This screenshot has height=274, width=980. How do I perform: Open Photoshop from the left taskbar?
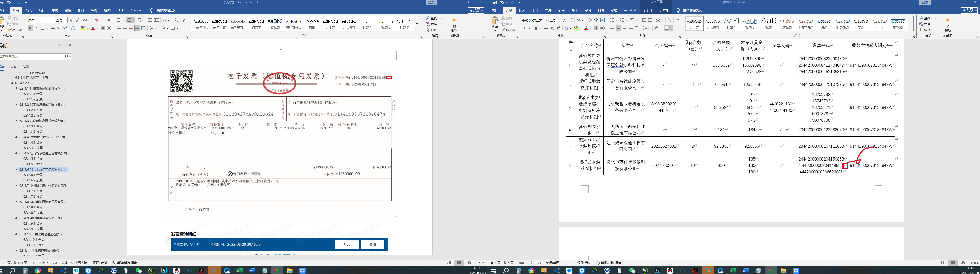(x=164, y=271)
